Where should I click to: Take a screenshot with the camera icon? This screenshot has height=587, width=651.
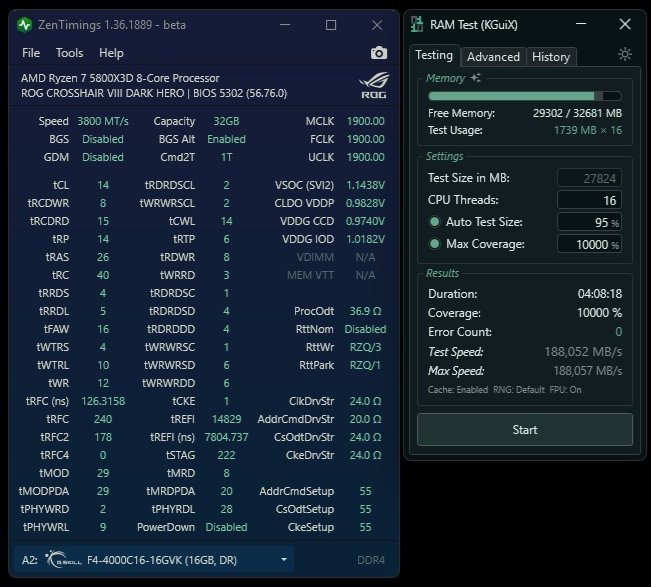(379, 53)
